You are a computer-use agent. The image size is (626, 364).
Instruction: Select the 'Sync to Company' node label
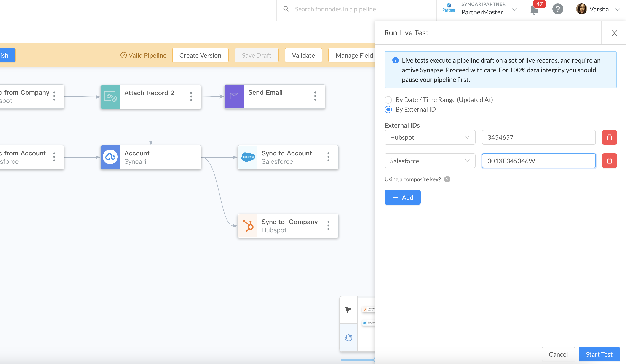coord(289,222)
